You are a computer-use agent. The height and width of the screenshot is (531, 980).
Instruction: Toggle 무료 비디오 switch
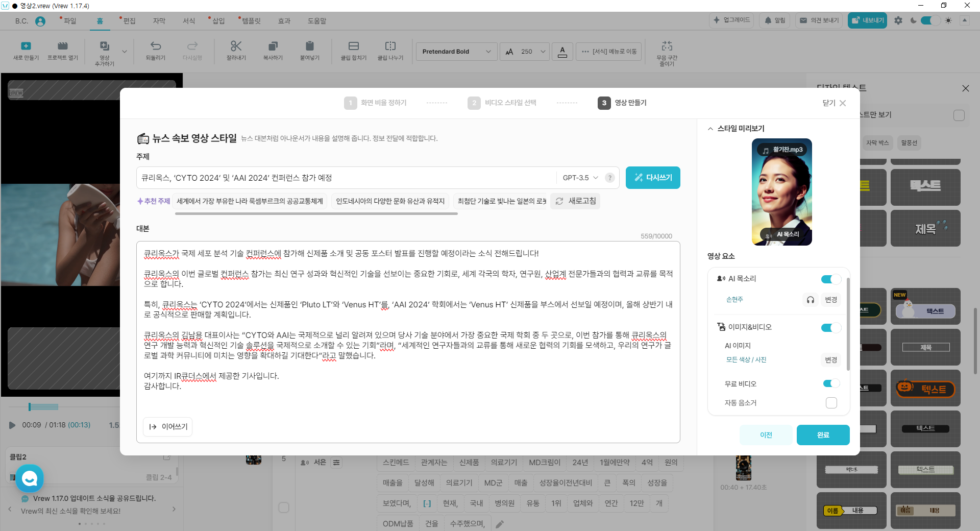[831, 383]
